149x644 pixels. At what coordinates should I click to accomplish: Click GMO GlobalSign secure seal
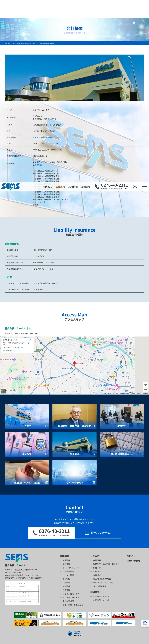[x=74, y=634]
